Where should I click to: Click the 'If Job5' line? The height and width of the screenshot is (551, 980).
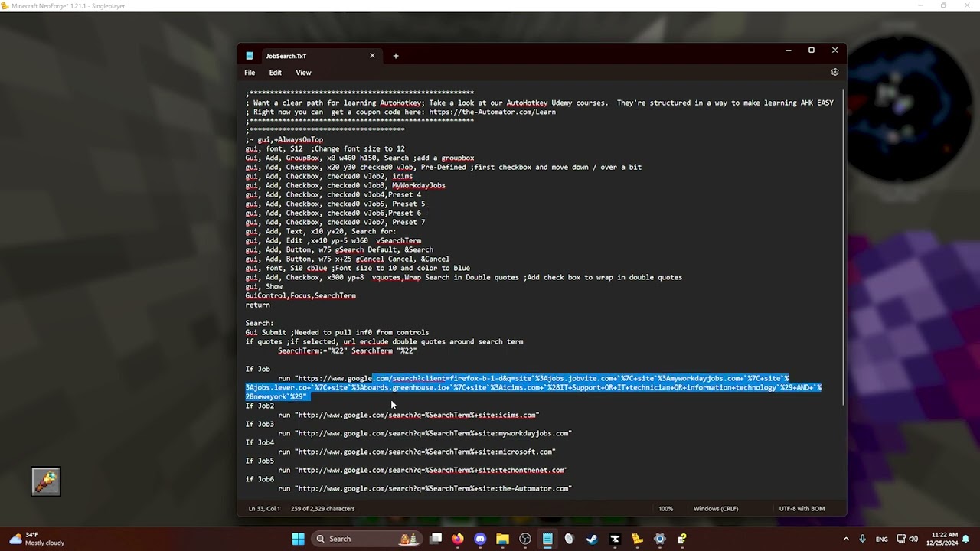(260, 461)
